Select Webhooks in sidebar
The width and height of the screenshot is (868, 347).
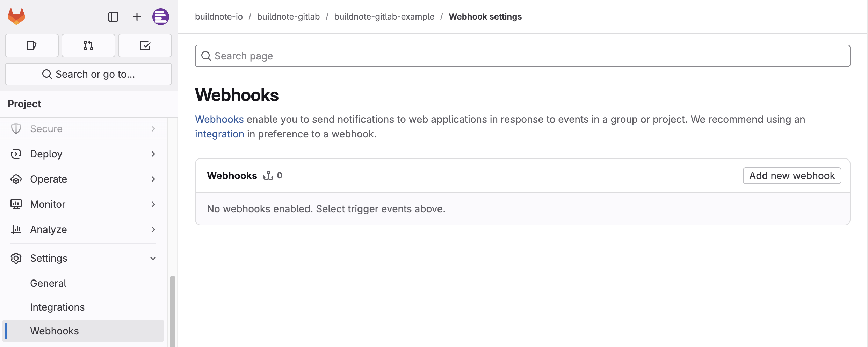[x=83, y=331]
